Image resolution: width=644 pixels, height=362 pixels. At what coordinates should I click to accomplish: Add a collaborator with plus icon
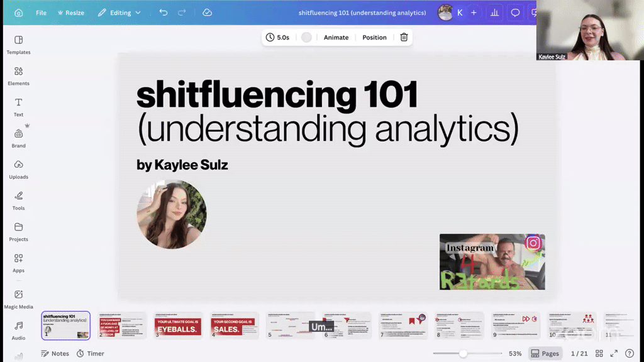[x=474, y=13]
